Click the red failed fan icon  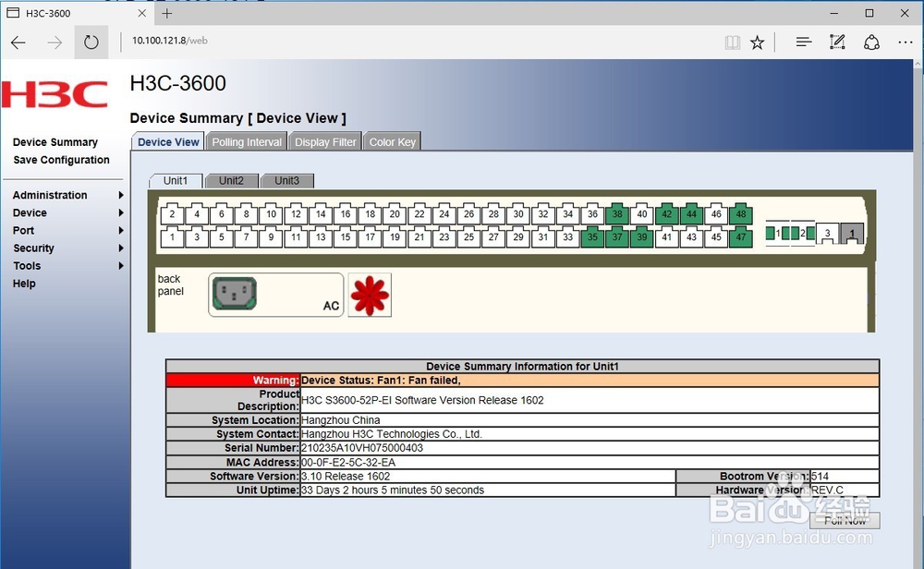(x=370, y=295)
